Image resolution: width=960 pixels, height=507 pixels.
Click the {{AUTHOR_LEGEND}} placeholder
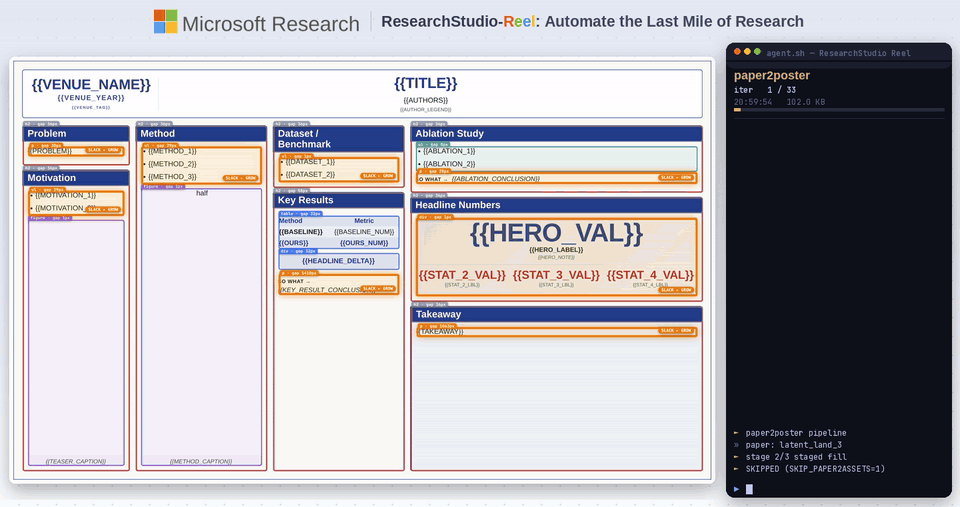(426, 110)
